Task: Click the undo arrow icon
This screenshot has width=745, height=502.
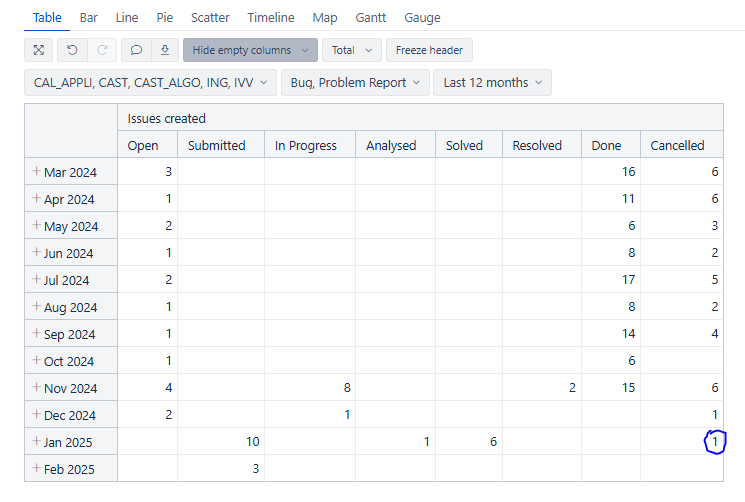Action: 72,50
